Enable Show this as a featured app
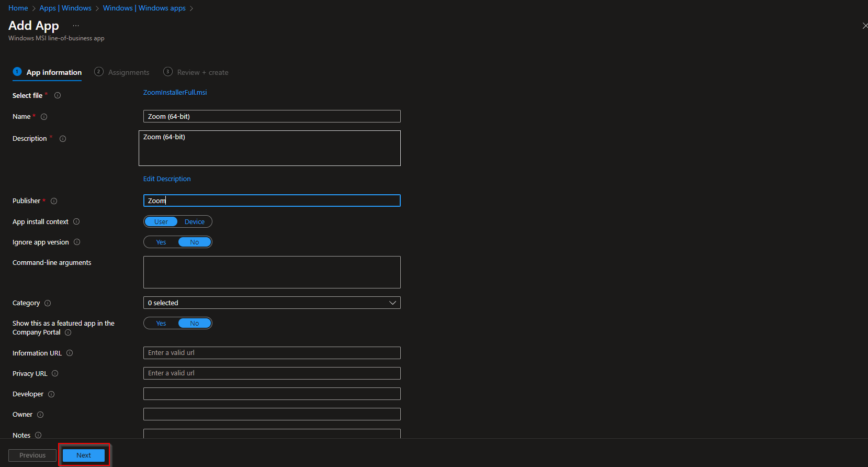The width and height of the screenshot is (868, 467). [161, 323]
